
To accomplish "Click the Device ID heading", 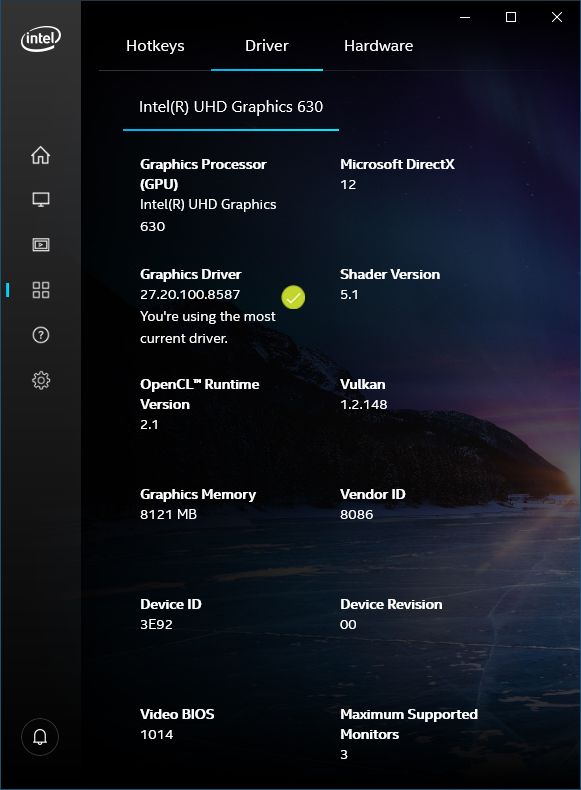I will (x=171, y=604).
